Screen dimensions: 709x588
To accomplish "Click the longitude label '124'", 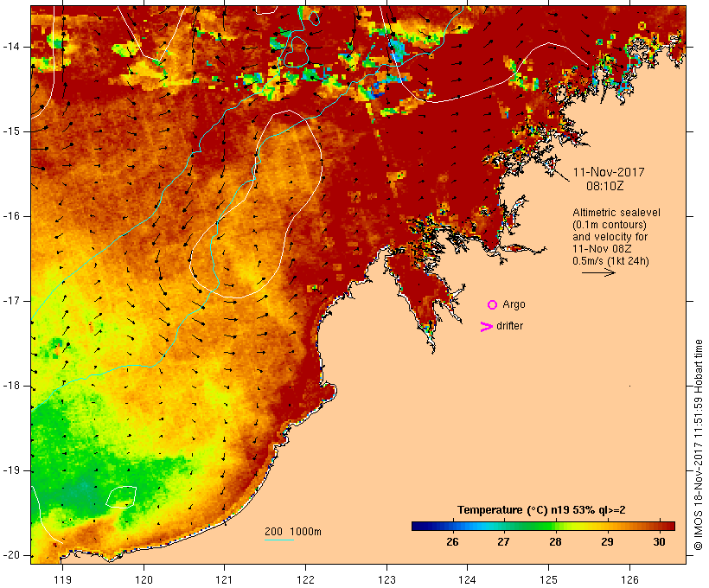I will pyautogui.click(x=467, y=579).
